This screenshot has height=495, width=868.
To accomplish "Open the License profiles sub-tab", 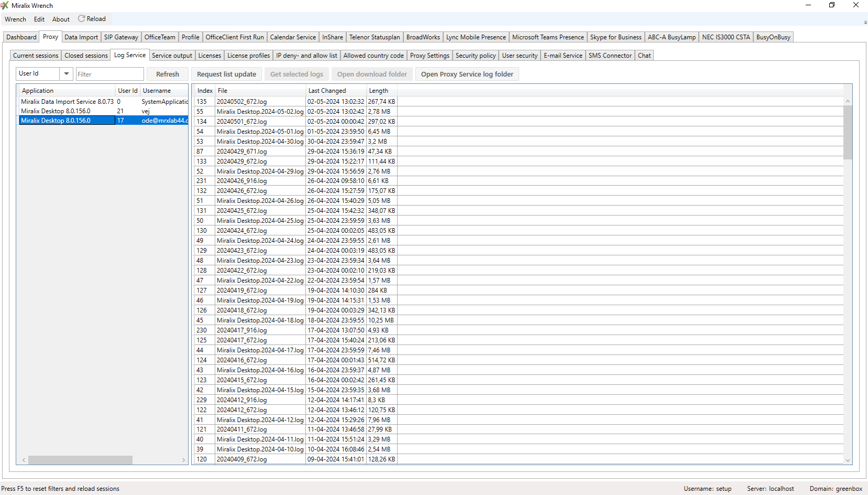I will [248, 56].
